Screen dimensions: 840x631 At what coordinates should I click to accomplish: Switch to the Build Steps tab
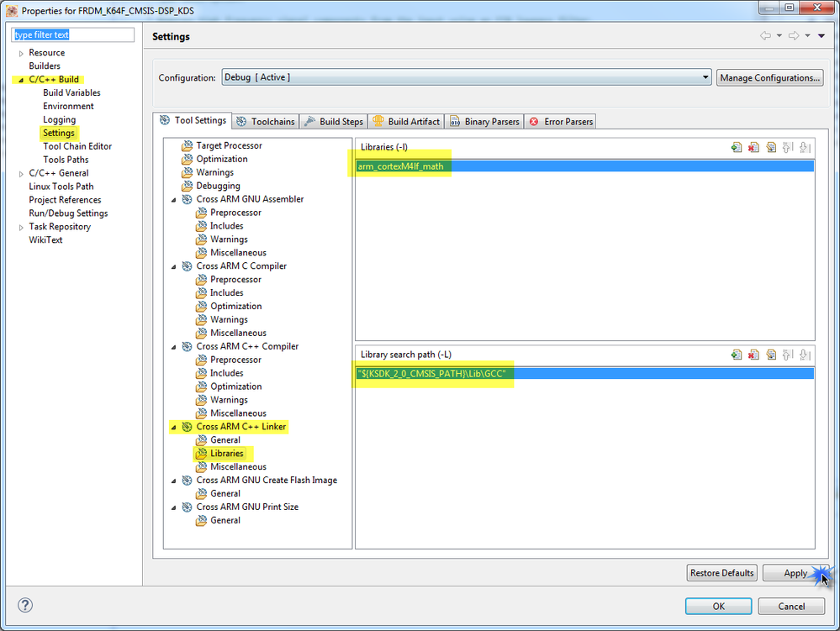pos(334,122)
